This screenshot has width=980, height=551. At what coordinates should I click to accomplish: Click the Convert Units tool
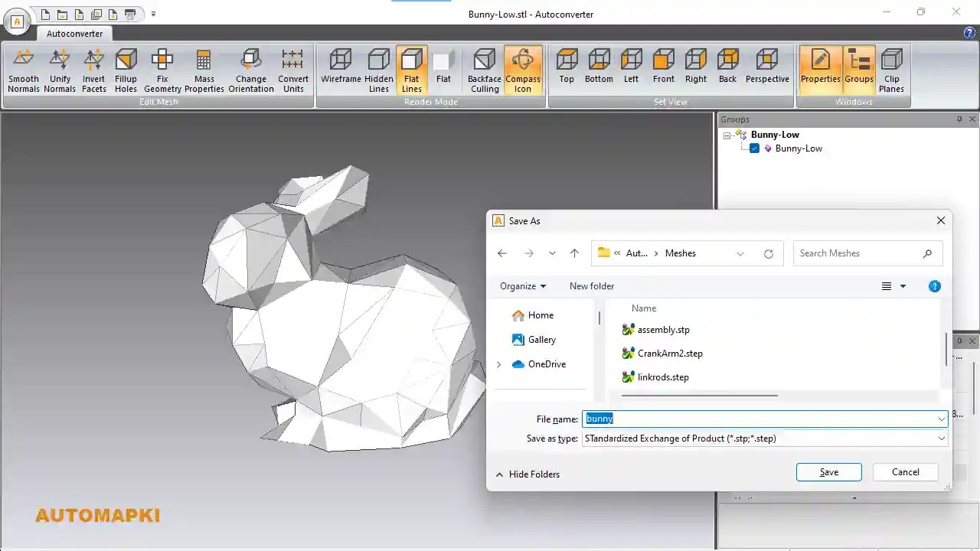point(293,70)
